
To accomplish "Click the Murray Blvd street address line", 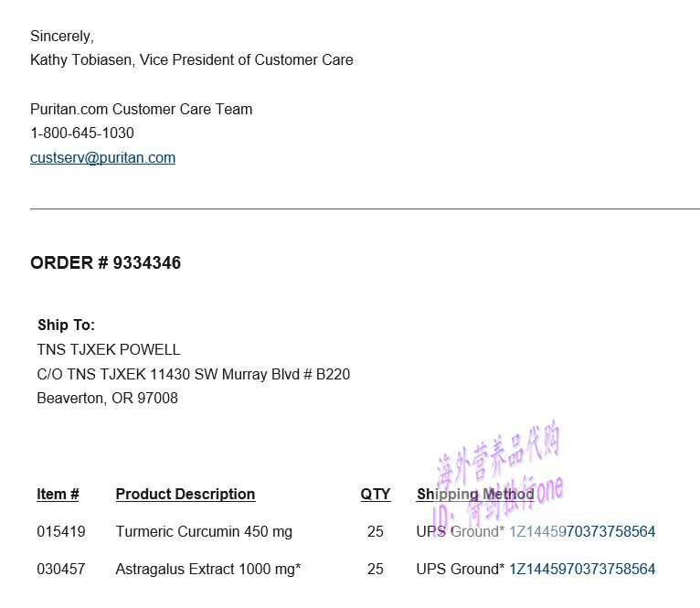I will click(193, 374).
